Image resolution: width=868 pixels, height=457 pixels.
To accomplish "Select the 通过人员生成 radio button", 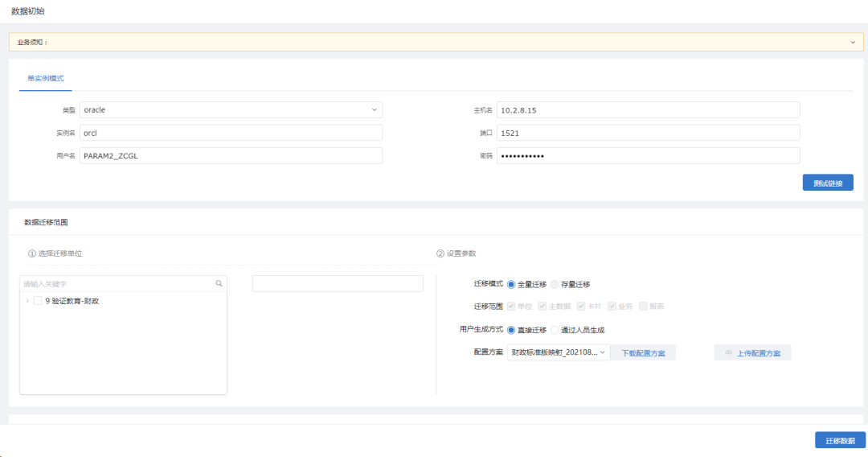I will tap(554, 330).
